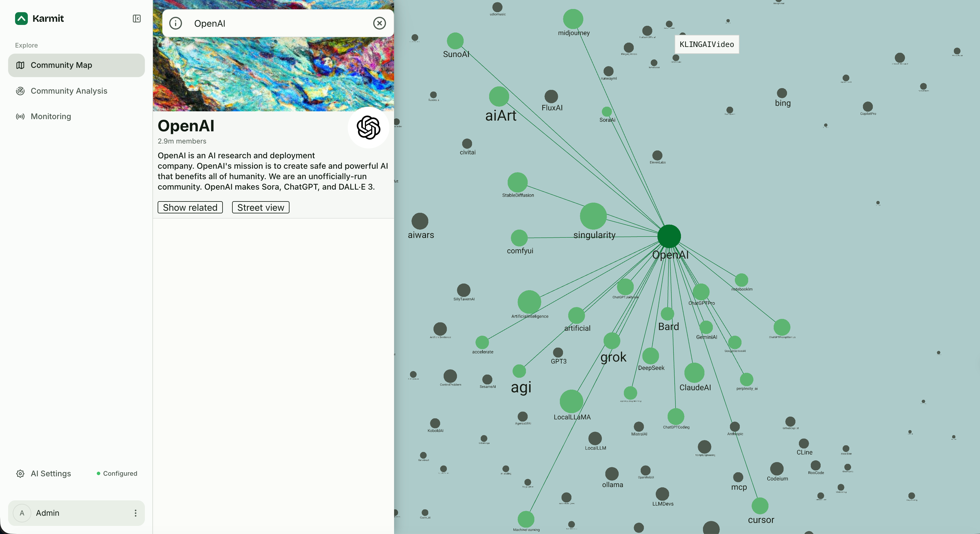Click the Street view button
The width and height of the screenshot is (980, 534).
(261, 208)
